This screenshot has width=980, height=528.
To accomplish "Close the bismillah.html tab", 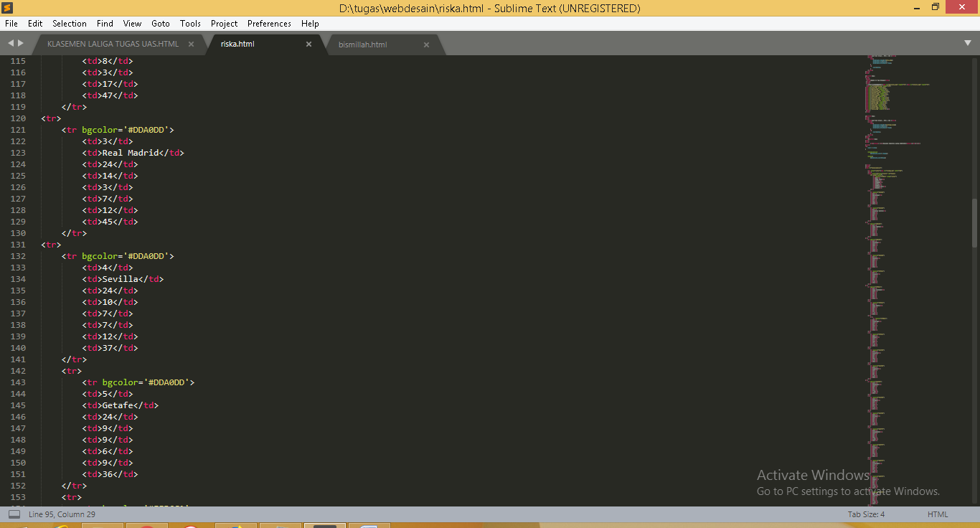I will [x=426, y=44].
